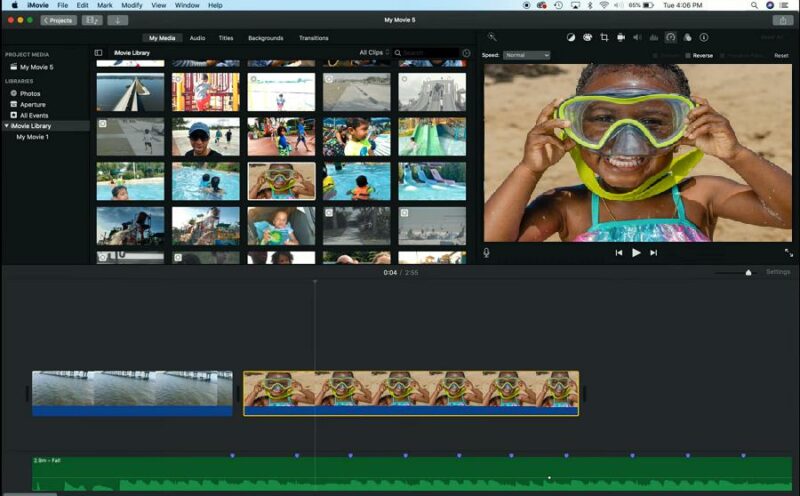Switch to the Audio tab
800x496 pixels.
point(197,38)
